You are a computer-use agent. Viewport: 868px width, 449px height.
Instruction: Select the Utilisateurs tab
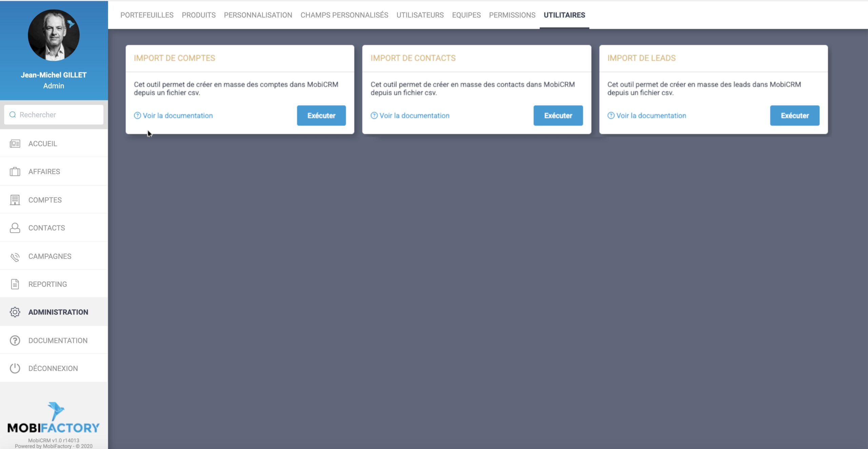[x=420, y=15]
